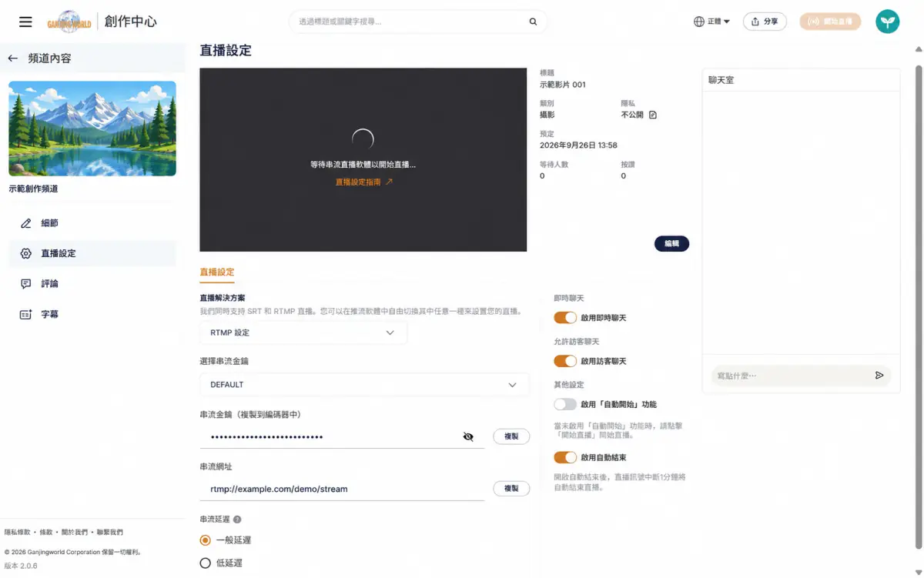Open the hamburger navigation menu
The width and height of the screenshot is (924, 578).
pos(25,22)
